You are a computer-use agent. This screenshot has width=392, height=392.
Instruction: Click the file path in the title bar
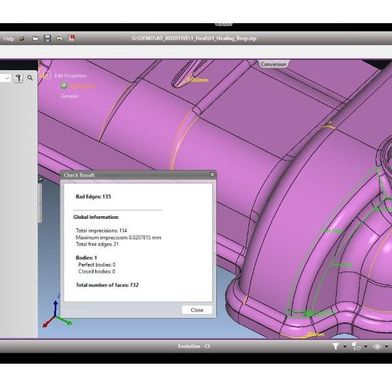(x=194, y=38)
